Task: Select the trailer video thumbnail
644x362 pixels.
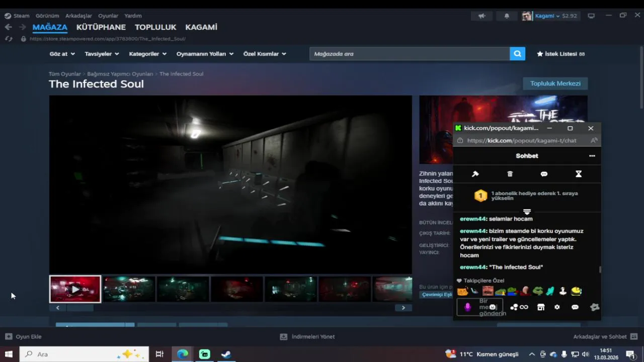Action: click(x=75, y=289)
